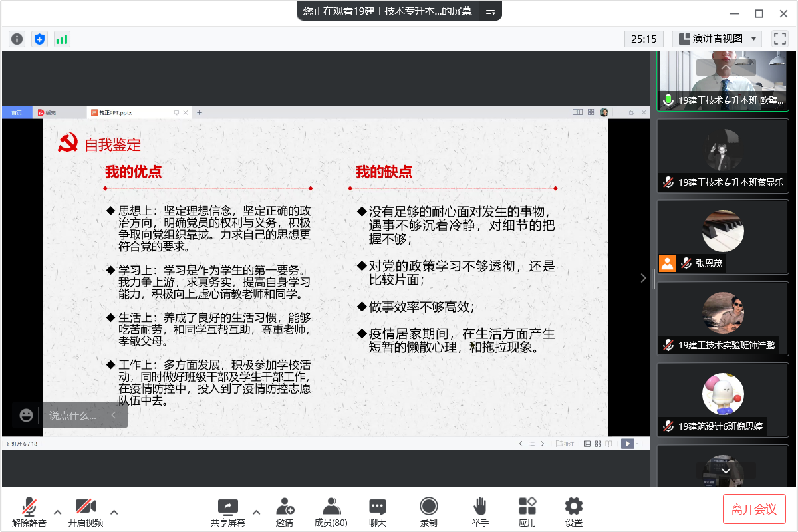Open 设置 settings gear
This screenshot has width=798, height=532.
573,511
